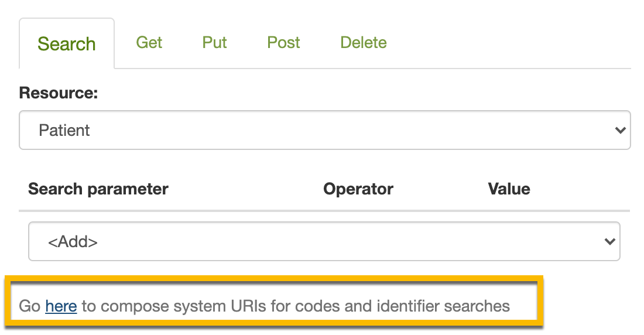Click the Operator column header
Image resolution: width=644 pixels, height=335 pixels.
(358, 189)
